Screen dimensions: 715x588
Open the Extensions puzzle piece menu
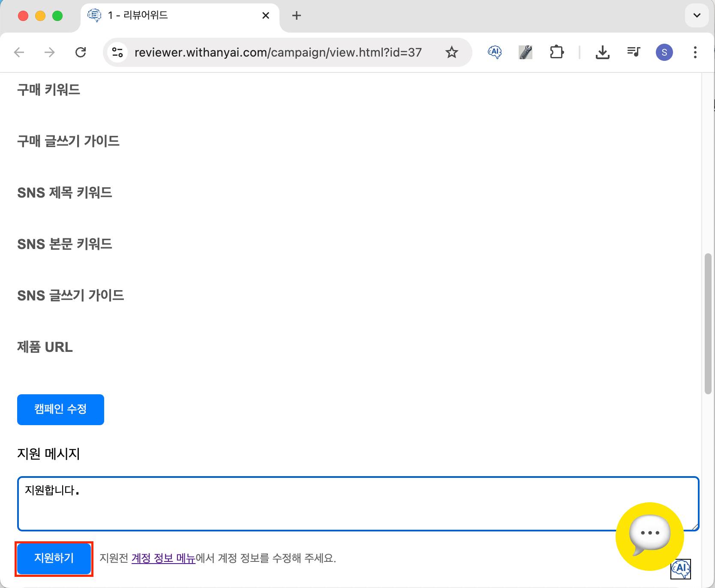(x=556, y=52)
